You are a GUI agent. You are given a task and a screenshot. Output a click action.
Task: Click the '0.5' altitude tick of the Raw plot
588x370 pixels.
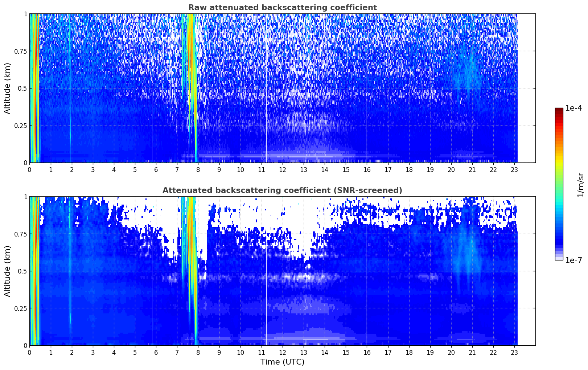tap(22, 88)
